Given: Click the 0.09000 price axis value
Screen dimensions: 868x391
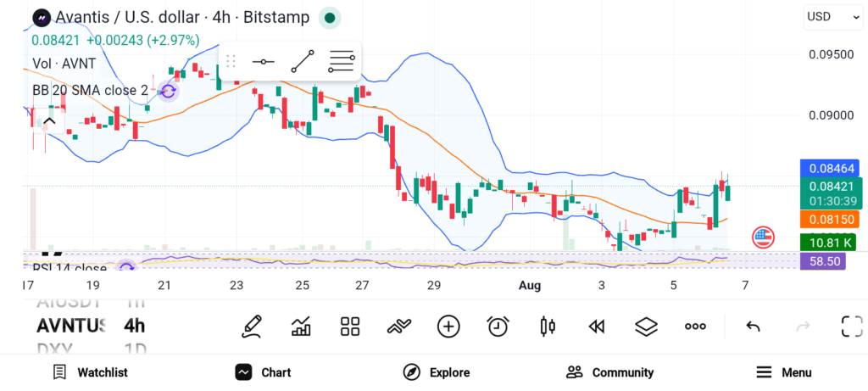Looking at the screenshot, I should [x=831, y=115].
